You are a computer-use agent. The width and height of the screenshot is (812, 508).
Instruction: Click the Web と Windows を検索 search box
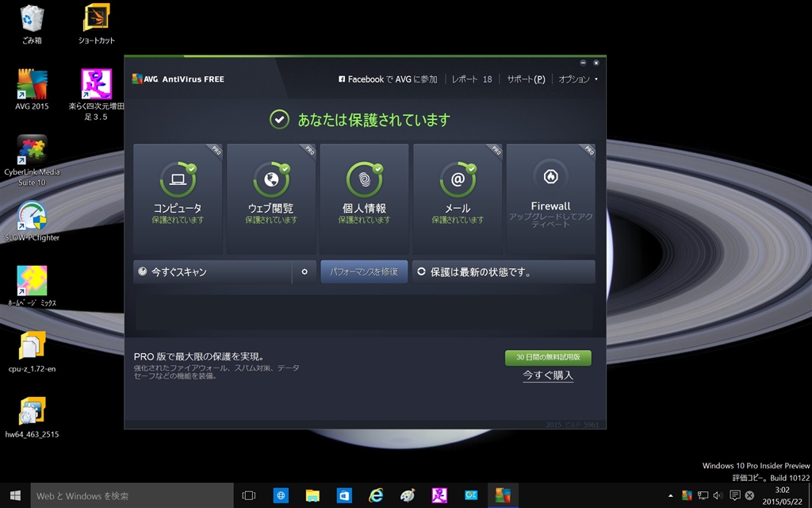pos(132,495)
